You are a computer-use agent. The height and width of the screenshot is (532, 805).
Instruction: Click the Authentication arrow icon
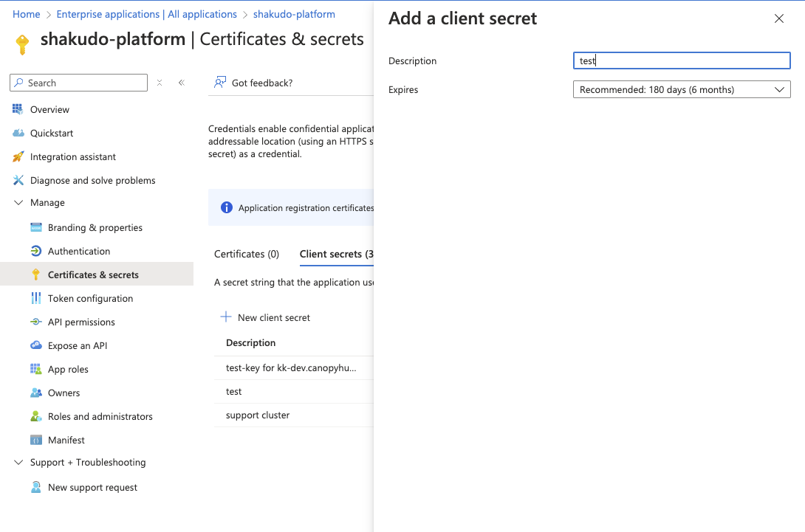[x=36, y=251]
